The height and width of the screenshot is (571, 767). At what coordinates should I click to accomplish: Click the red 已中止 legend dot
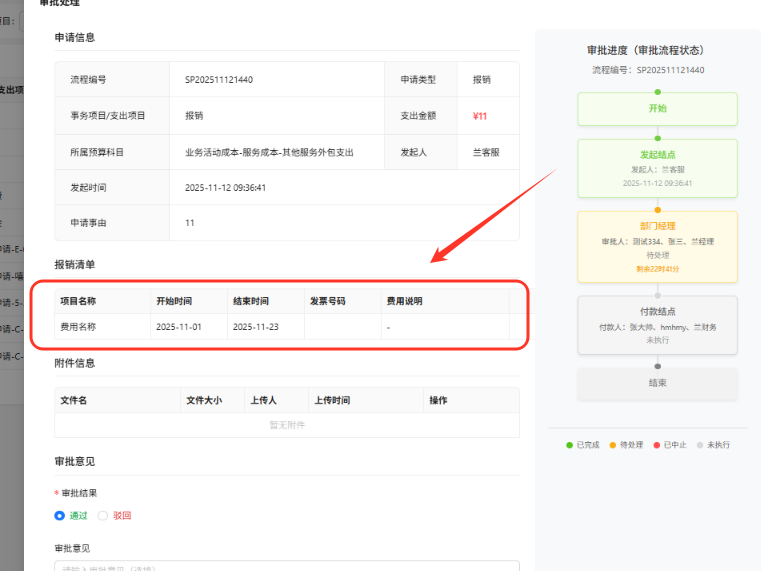click(x=656, y=444)
